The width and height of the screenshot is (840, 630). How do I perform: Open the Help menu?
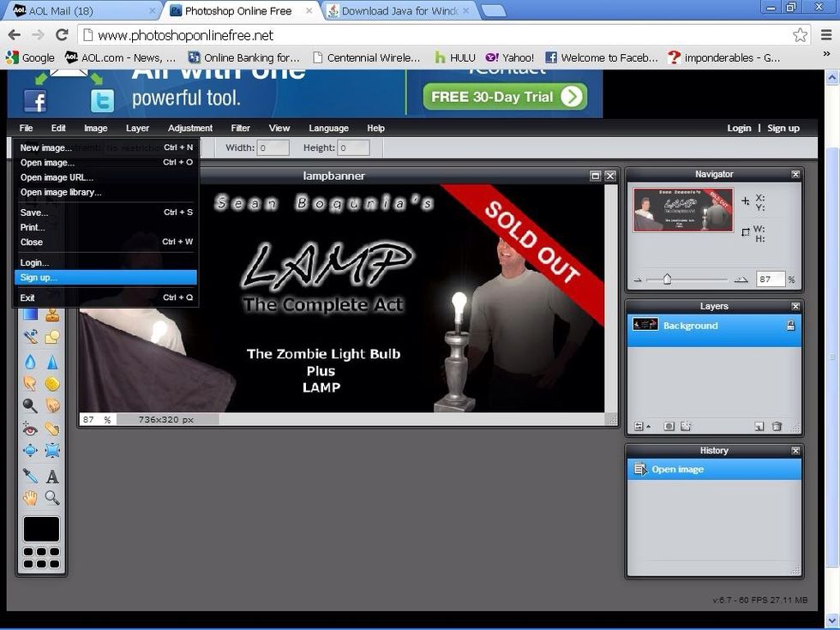[375, 128]
